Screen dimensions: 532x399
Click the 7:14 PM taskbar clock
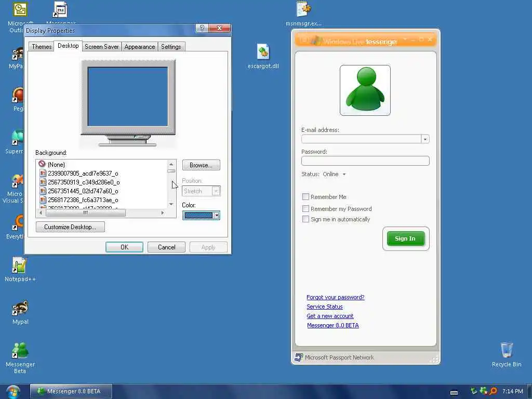(x=512, y=392)
